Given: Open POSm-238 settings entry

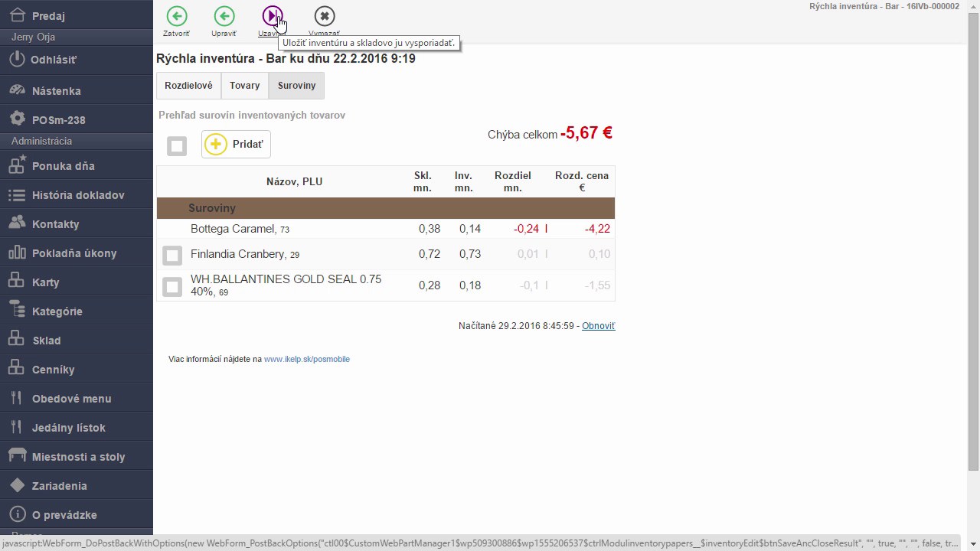Looking at the screenshot, I should [77, 119].
